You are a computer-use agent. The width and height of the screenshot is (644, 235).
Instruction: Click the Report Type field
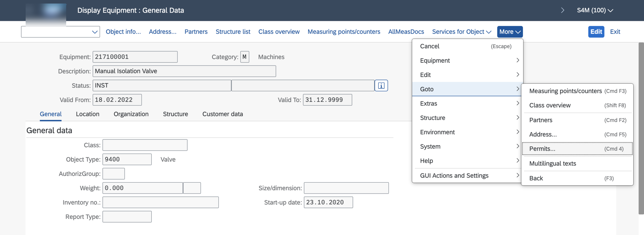pyautogui.click(x=127, y=217)
